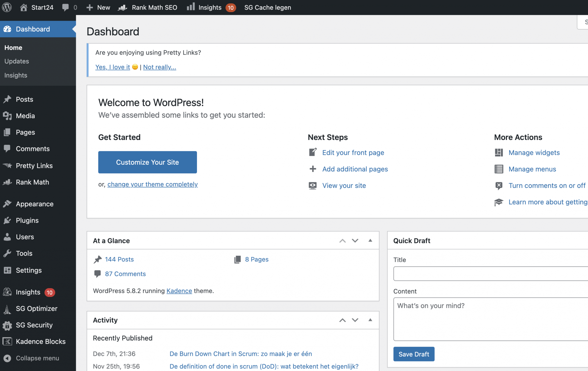Move the Activity box up
This screenshot has height=371, width=588.
pyautogui.click(x=342, y=320)
